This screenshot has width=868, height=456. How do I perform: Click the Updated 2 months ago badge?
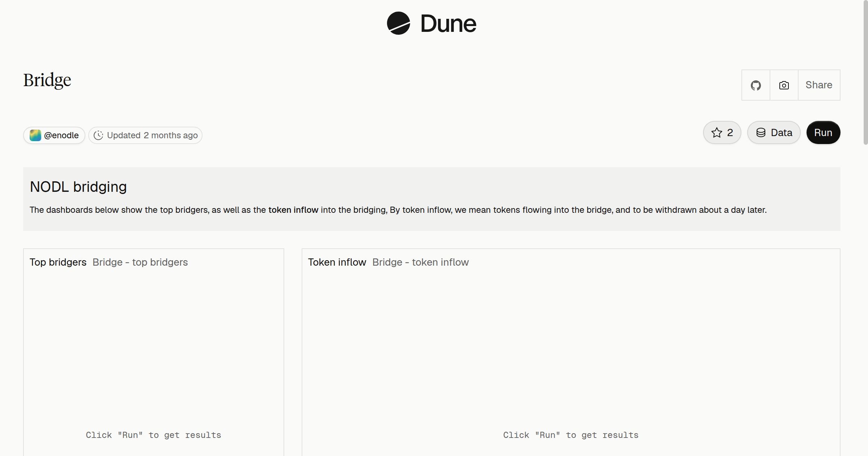point(145,135)
